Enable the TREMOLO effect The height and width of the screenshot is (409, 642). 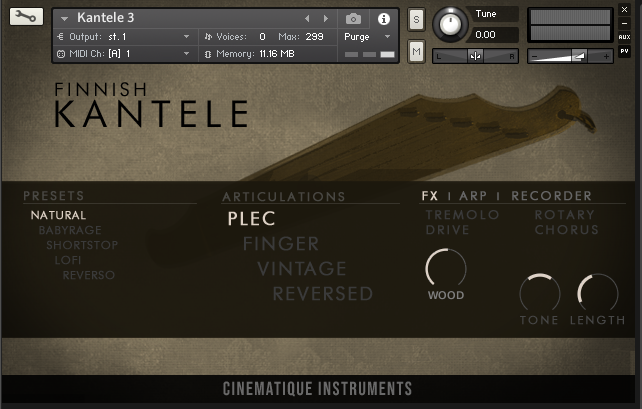462,215
